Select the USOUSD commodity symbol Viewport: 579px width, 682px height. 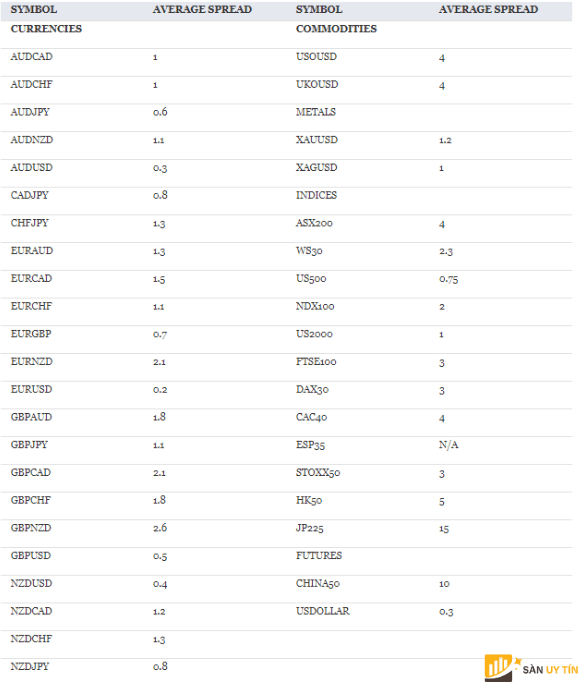(316, 57)
